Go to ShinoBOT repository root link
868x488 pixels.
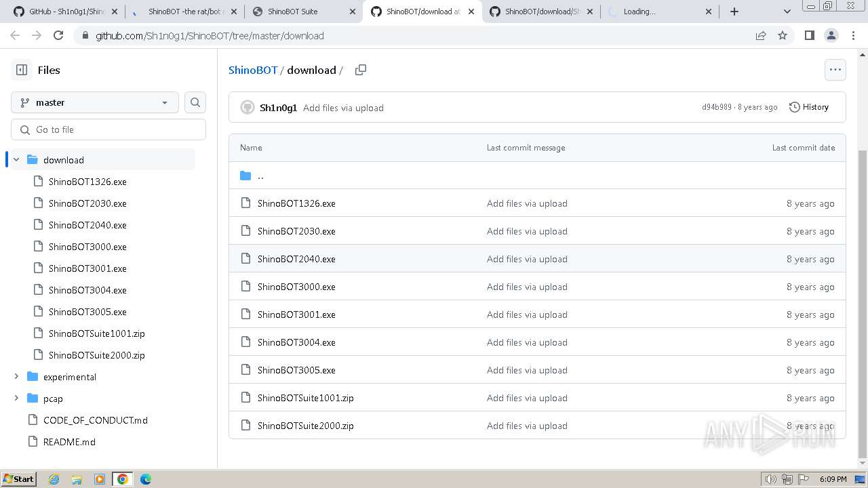253,70
